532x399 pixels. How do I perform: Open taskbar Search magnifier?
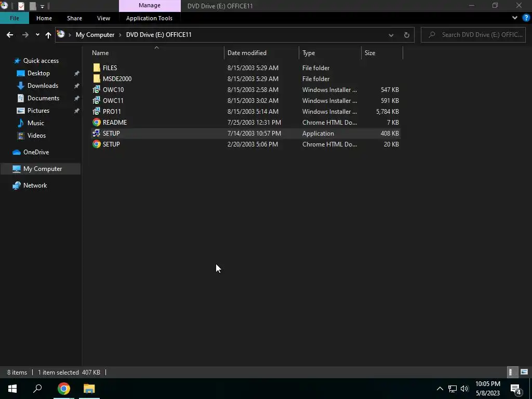[37, 389]
